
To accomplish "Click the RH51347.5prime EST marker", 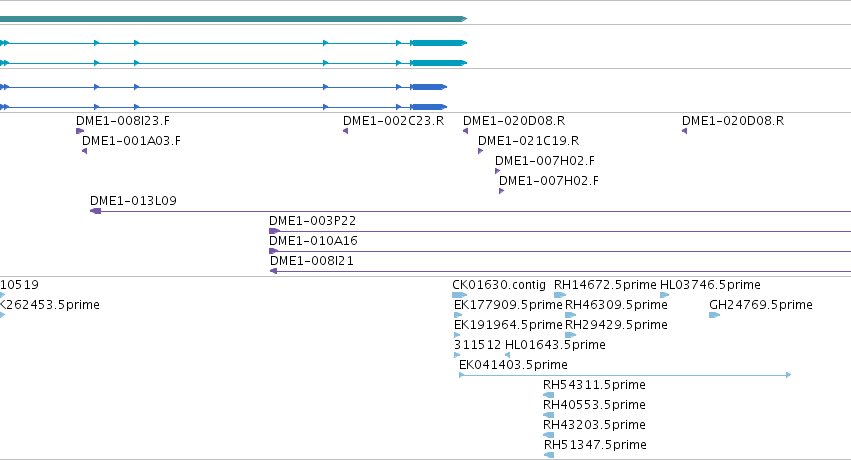I will [549, 455].
